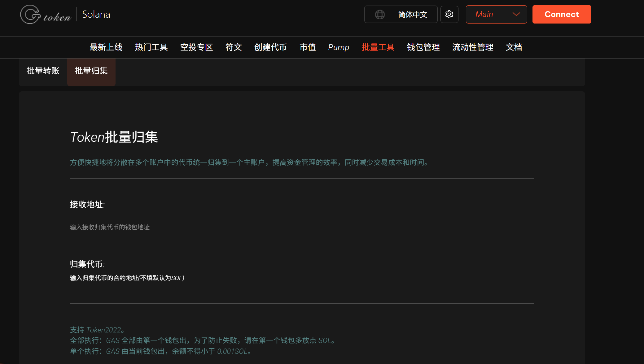Open the 符文 menu item
644x364 pixels.
point(234,47)
